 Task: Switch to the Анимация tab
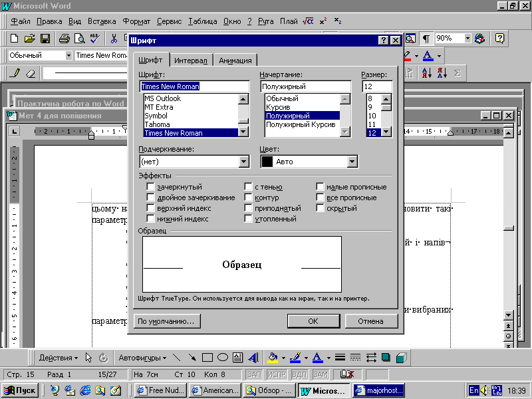tap(235, 61)
